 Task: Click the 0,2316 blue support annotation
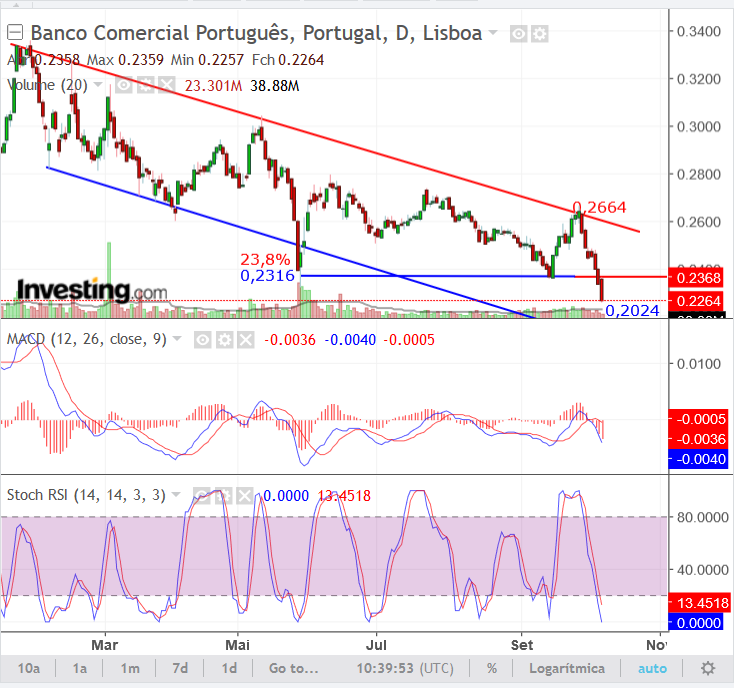[267, 276]
